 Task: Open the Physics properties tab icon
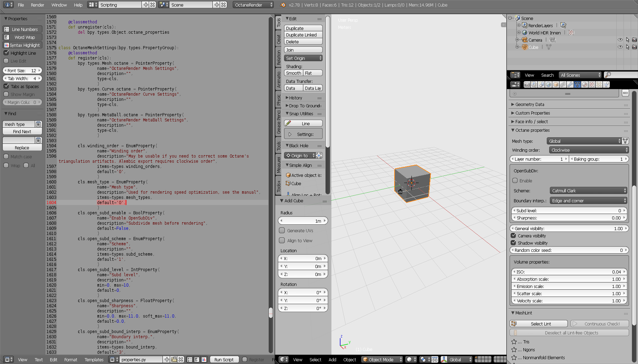click(606, 84)
